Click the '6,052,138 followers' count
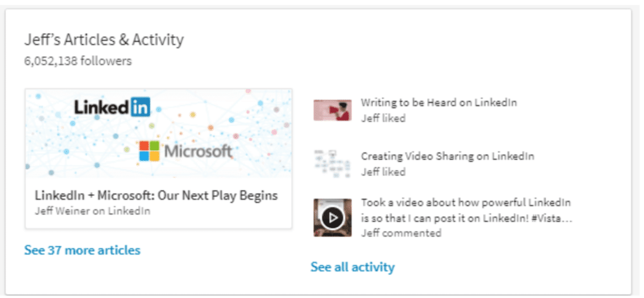The height and width of the screenshot is (298, 644). 78,61
